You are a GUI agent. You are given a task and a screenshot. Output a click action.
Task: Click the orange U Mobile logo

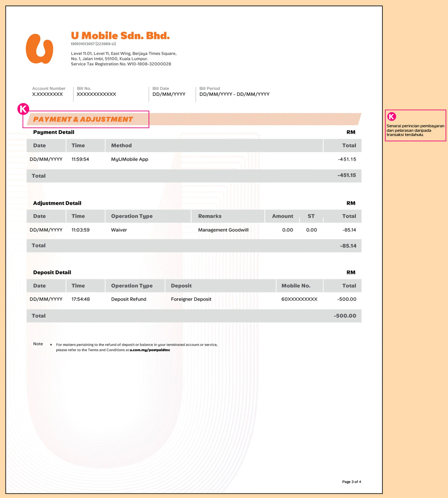(x=39, y=49)
